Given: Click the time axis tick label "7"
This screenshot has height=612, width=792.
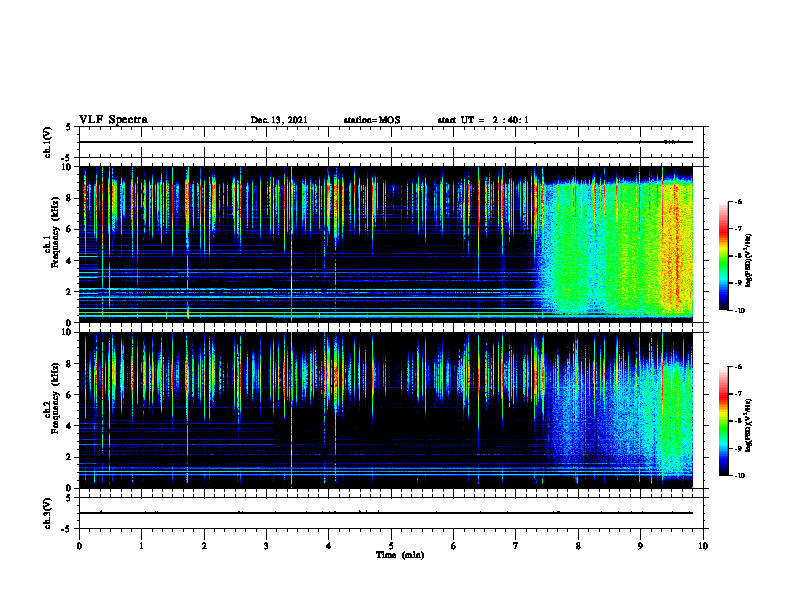Looking at the screenshot, I should click(516, 546).
